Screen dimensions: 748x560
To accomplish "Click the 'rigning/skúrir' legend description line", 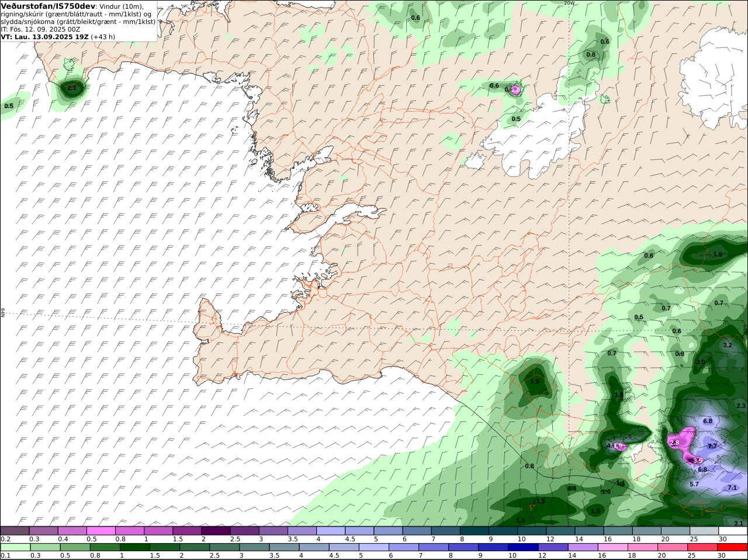I will coord(76,14).
